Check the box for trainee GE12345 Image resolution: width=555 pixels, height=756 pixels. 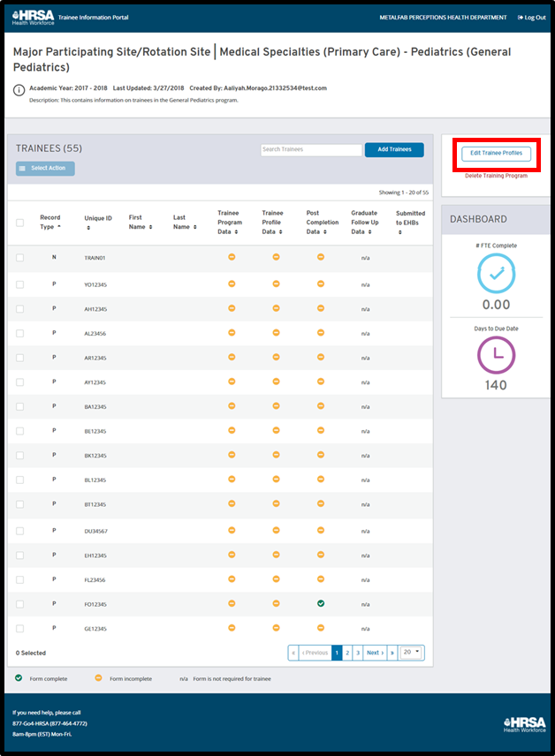[19, 629]
